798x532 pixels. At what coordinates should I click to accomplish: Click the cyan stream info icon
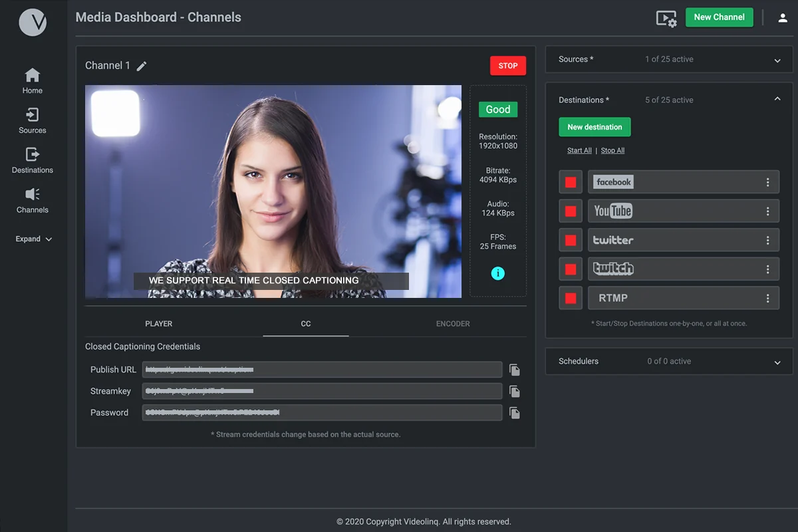(498, 273)
